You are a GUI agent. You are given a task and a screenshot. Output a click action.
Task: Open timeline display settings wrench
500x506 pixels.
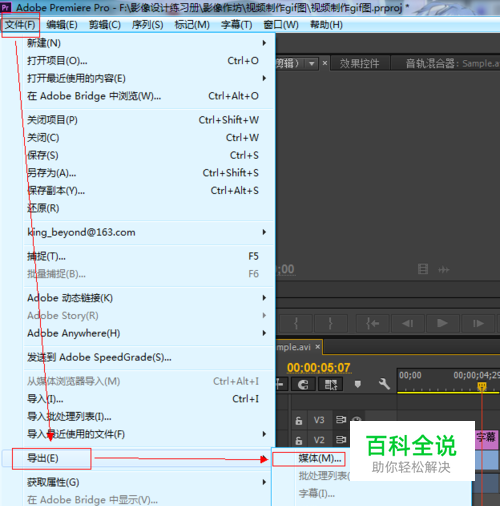click(384, 384)
